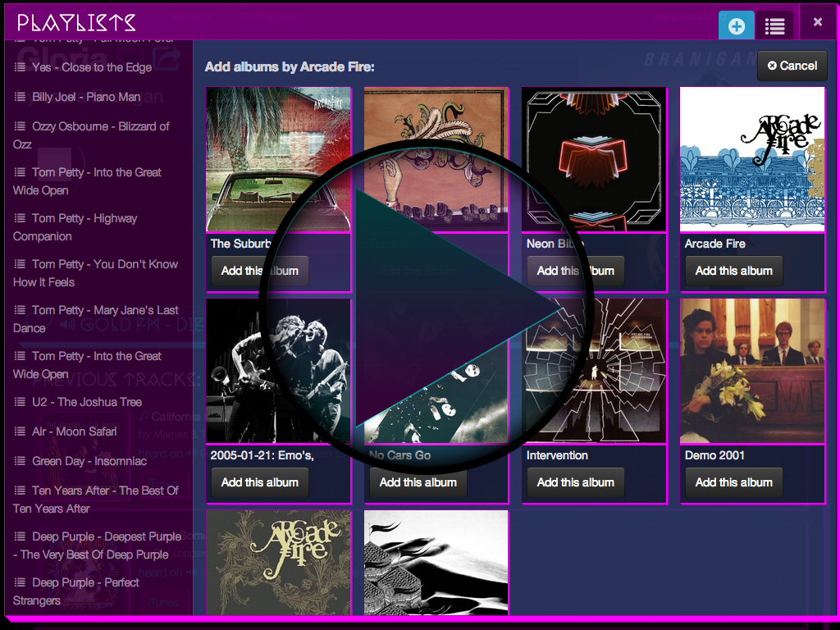This screenshot has width=840, height=630.
Task: Add the Arcade Fire self-titled album
Action: (x=733, y=271)
